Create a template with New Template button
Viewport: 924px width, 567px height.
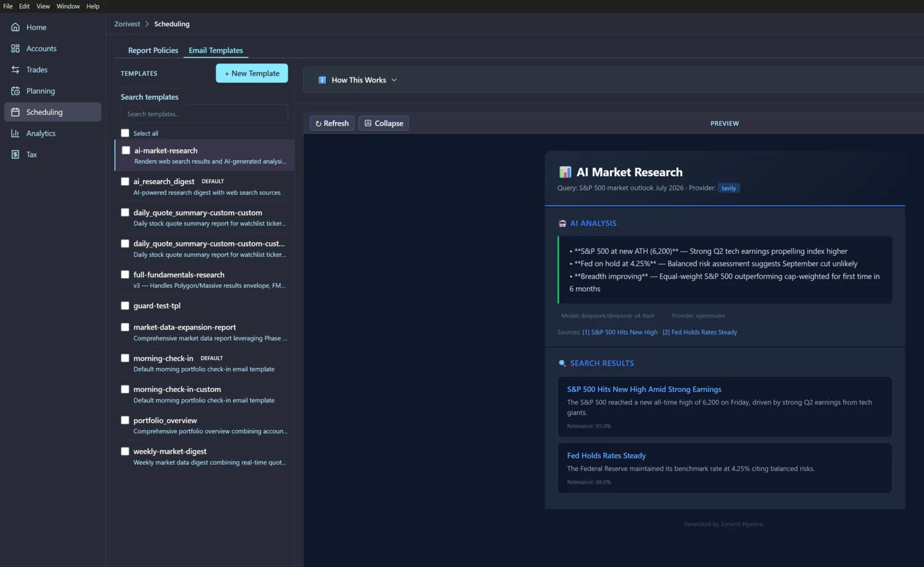click(x=252, y=73)
